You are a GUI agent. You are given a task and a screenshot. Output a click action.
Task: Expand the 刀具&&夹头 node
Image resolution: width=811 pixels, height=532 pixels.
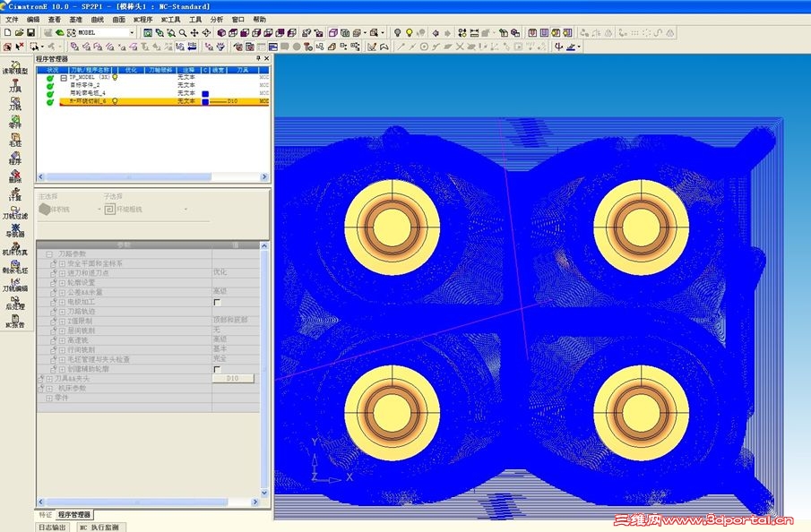point(49,379)
